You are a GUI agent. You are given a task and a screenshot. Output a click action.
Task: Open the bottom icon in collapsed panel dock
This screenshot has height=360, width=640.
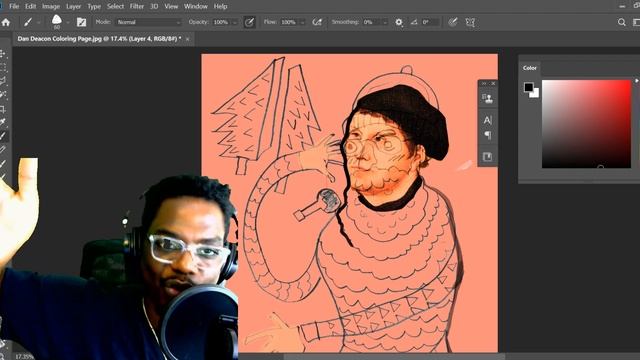487,157
